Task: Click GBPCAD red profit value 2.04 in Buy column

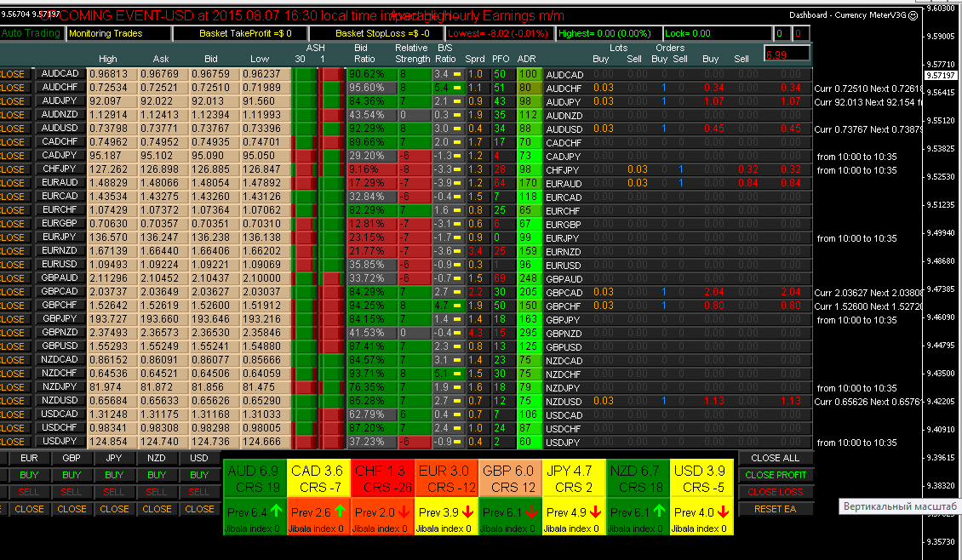Action: tap(714, 292)
